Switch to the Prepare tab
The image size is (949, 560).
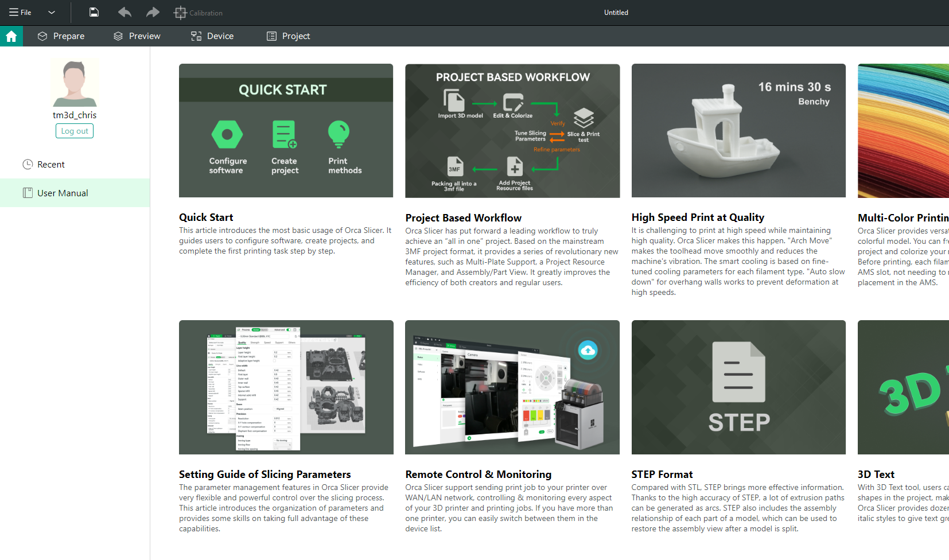point(61,36)
